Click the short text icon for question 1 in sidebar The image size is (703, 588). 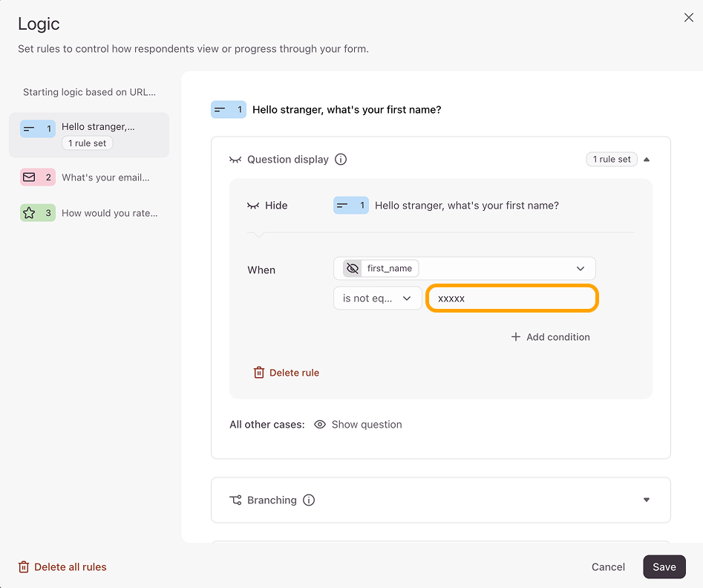click(x=30, y=128)
